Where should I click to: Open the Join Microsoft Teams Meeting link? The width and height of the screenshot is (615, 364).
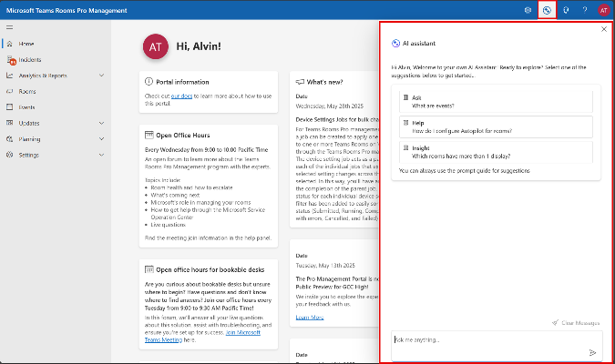click(x=202, y=336)
